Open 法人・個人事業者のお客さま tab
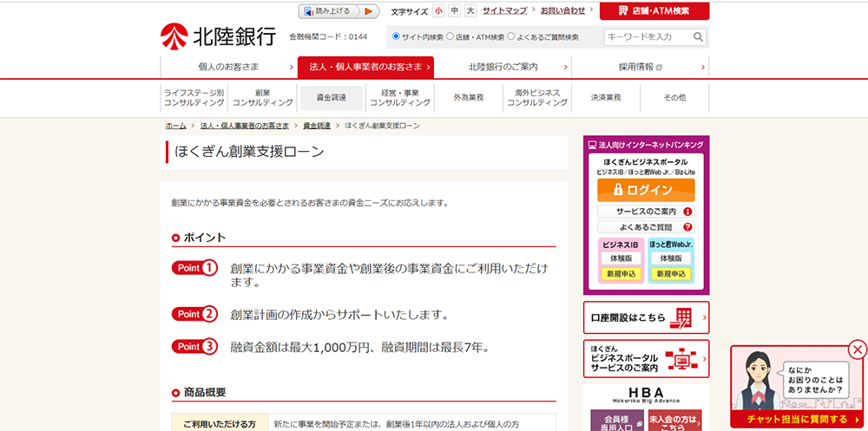 [365, 67]
